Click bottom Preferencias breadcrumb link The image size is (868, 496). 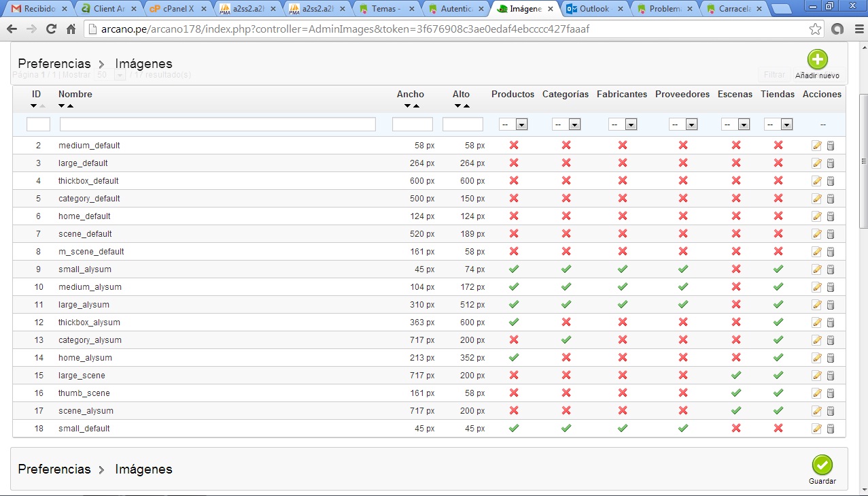click(54, 469)
